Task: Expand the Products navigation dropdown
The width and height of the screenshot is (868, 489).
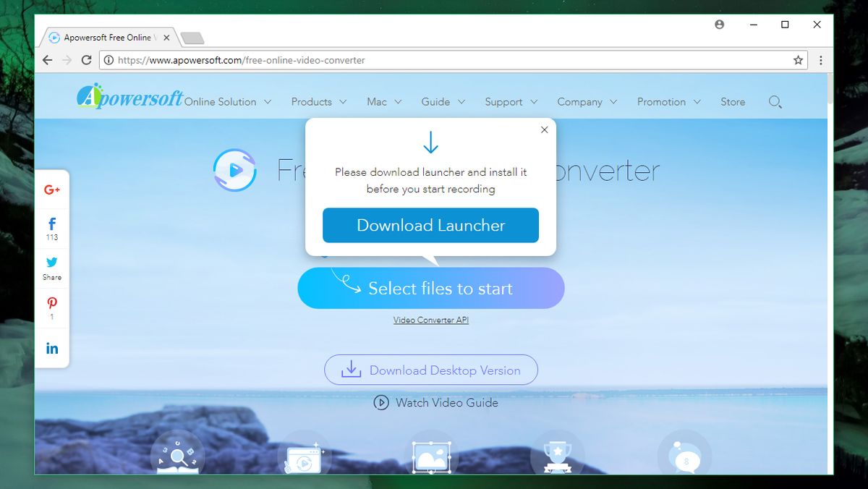Action: click(312, 102)
